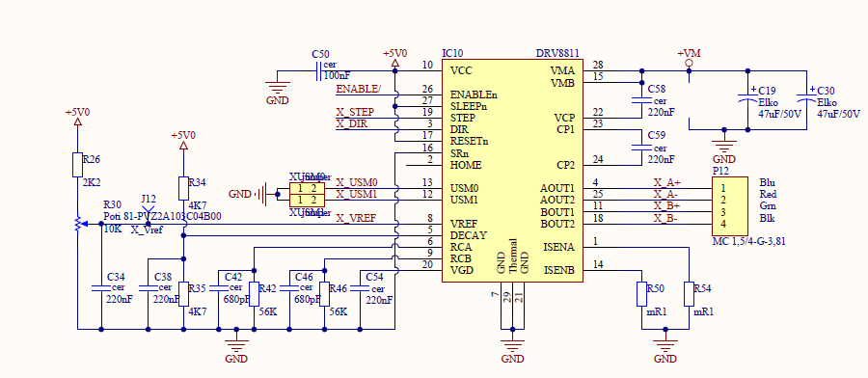Click the IC10 designator label
Viewport: 868px width, 378px height.
pyautogui.click(x=453, y=54)
